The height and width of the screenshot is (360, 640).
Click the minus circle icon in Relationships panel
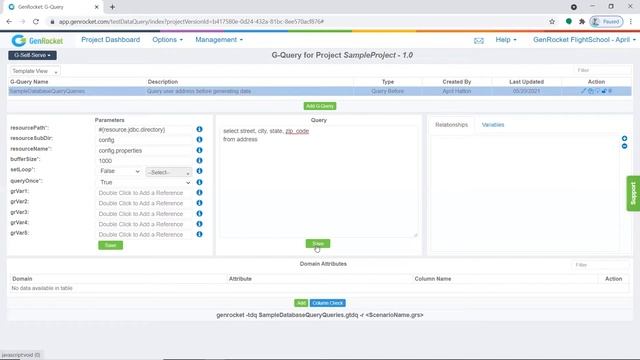point(624,146)
